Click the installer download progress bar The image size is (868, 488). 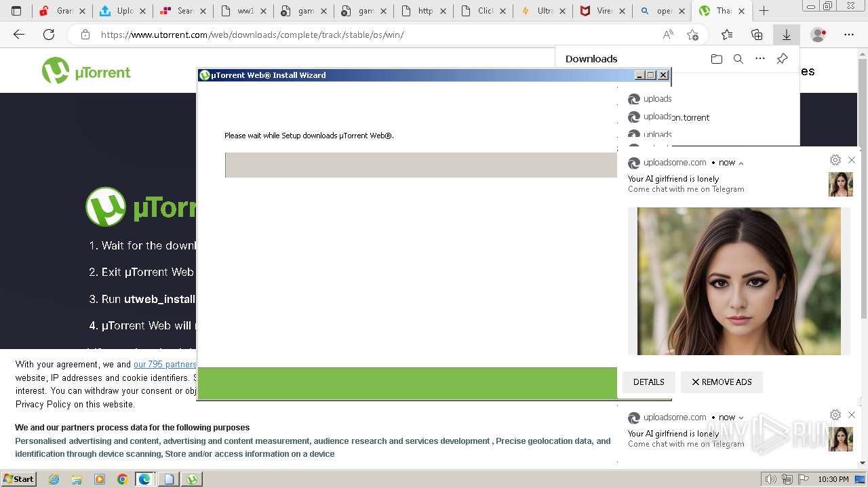click(420, 165)
